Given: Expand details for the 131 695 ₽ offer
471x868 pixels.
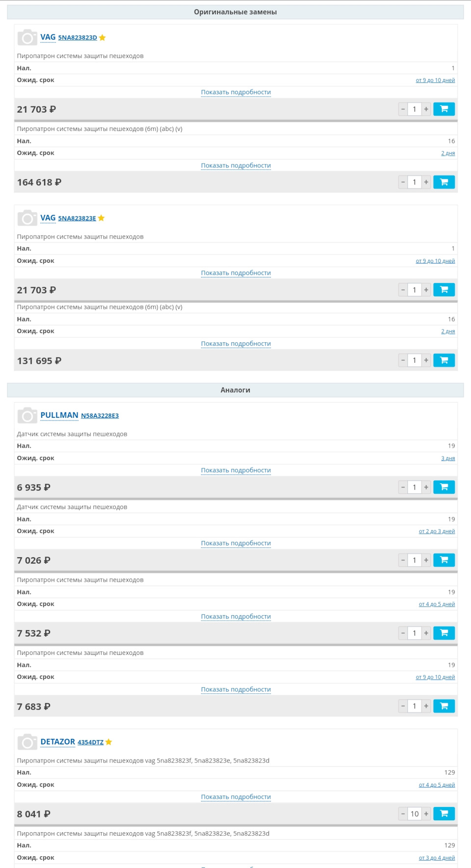Looking at the screenshot, I should tap(235, 344).
